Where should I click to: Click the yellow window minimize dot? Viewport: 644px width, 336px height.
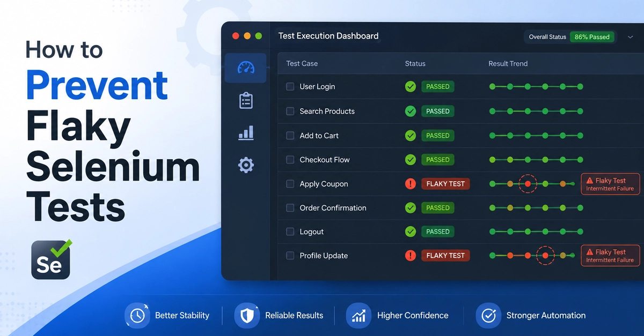pos(247,36)
